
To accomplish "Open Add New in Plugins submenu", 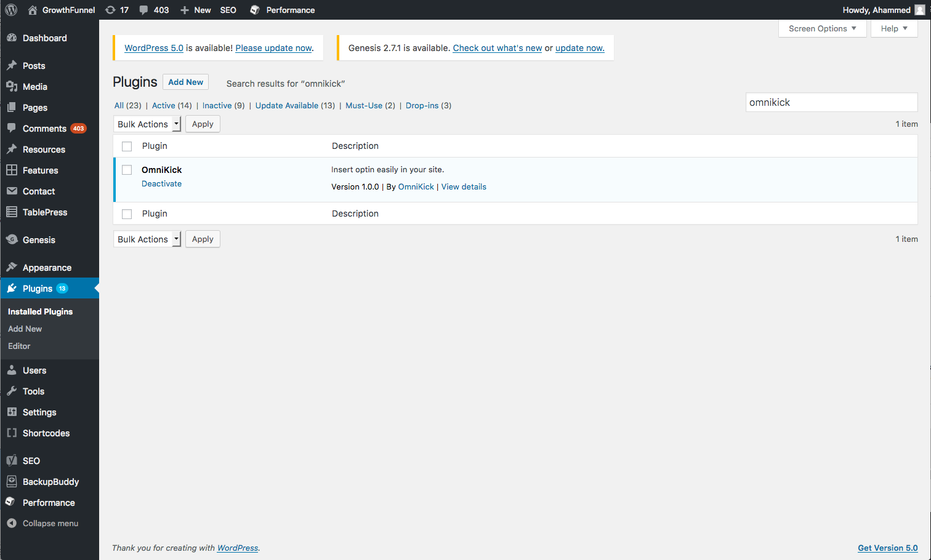I will tap(25, 329).
